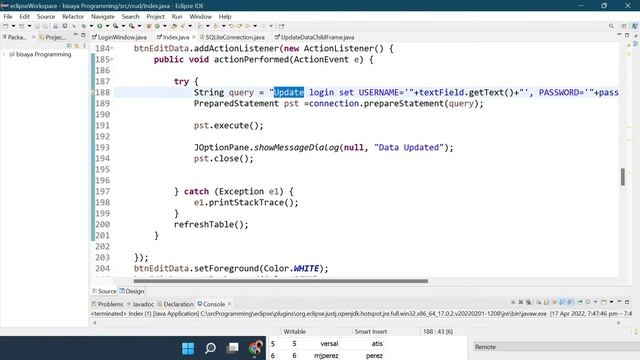The height and width of the screenshot is (360, 640).
Task: Open the Coverage button's dropdown arrow
Action: click(123, 26)
